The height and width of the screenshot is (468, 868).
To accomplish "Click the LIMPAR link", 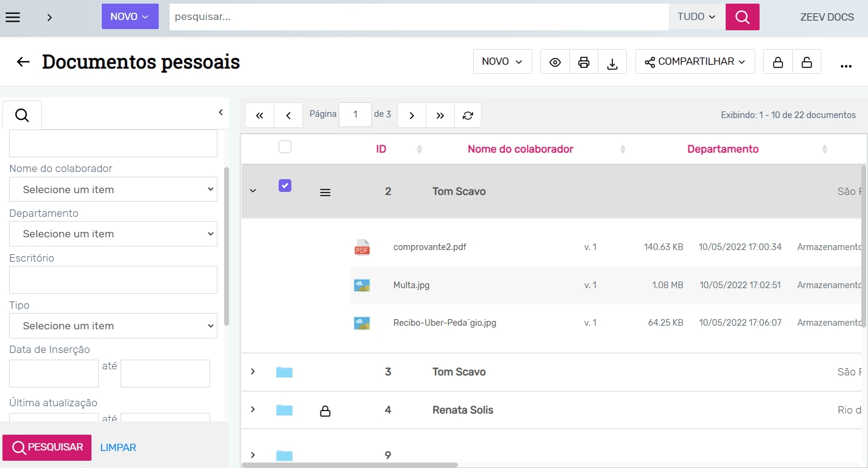I will 118,447.
